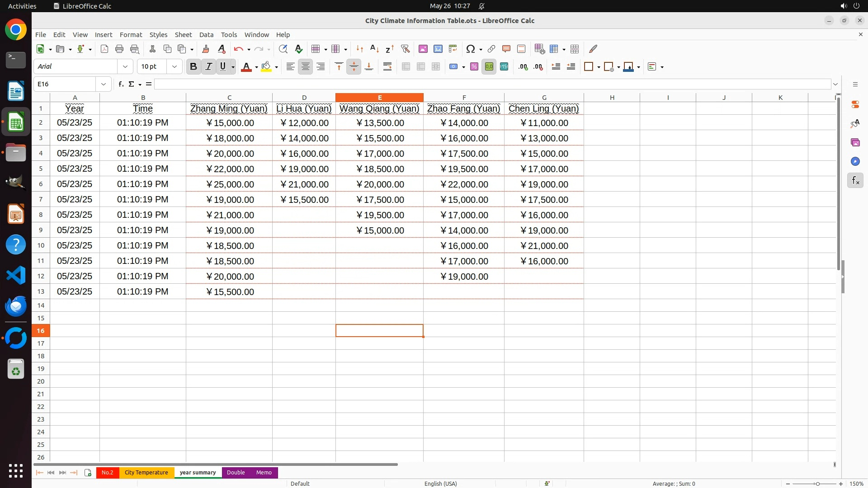Open the Sheet menu

pos(183,34)
